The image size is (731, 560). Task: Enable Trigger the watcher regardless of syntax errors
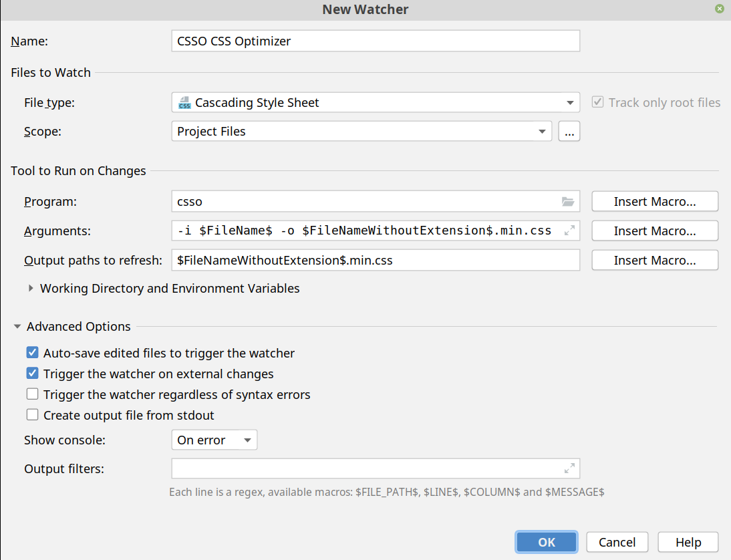(32, 394)
